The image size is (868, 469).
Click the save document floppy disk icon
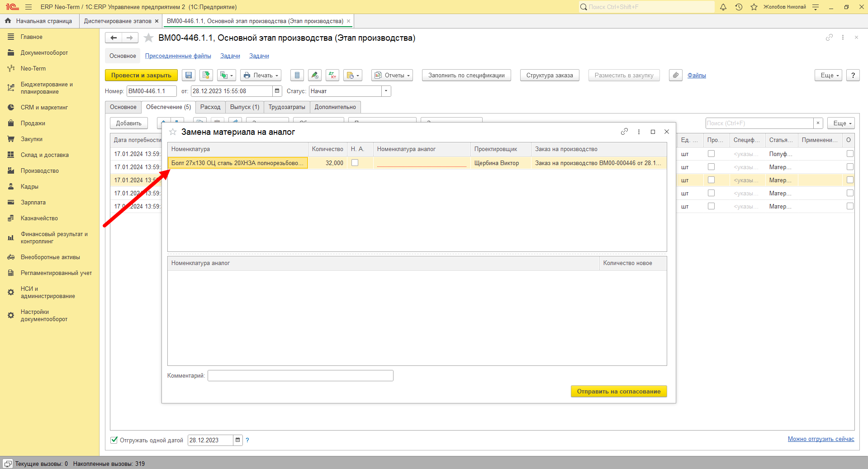[x=189, y=75]
